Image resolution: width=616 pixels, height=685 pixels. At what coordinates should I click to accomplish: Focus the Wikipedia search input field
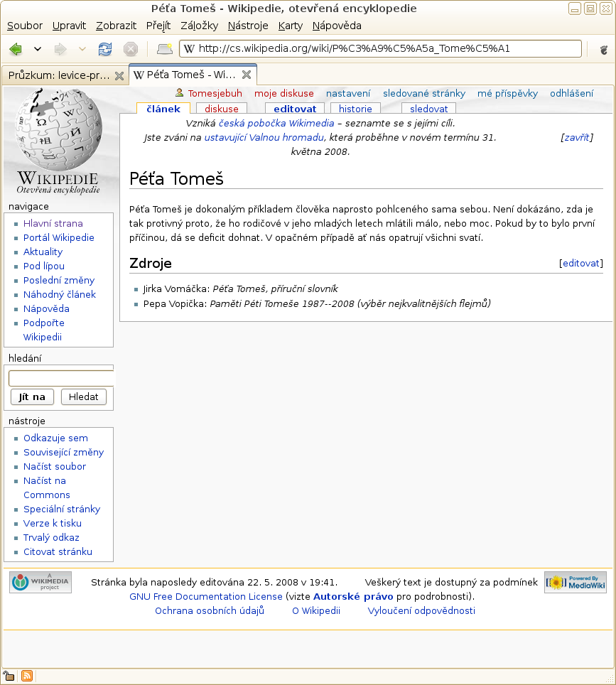(x=61, y=378)
